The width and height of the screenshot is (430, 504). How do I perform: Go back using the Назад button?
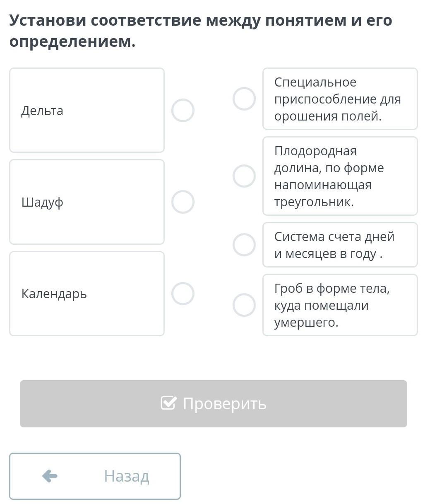tap(95, 476)
